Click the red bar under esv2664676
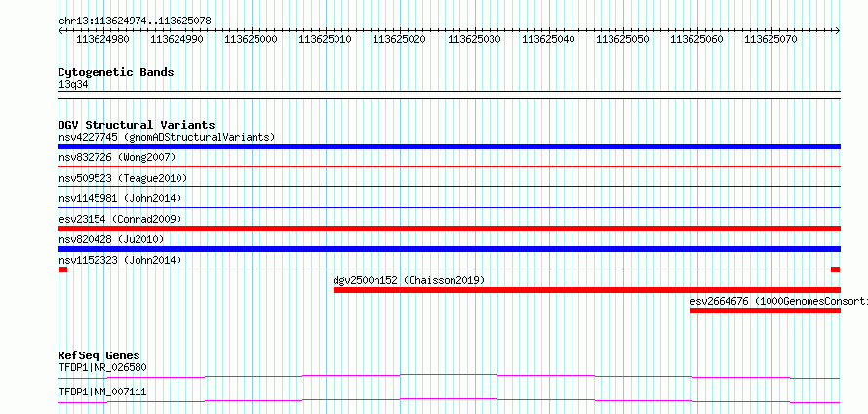This screenshot has width=868, height=414. (x=766, y=310)
